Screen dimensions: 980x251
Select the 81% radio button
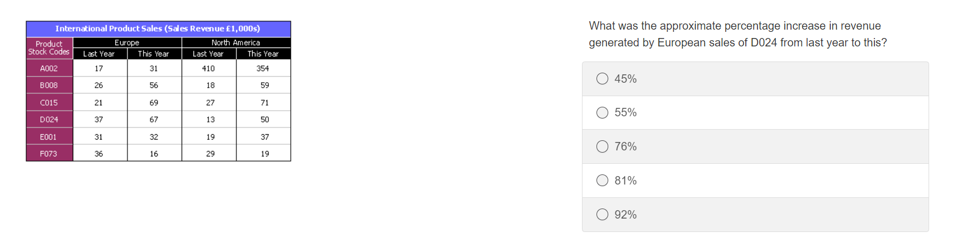point(602,181)
